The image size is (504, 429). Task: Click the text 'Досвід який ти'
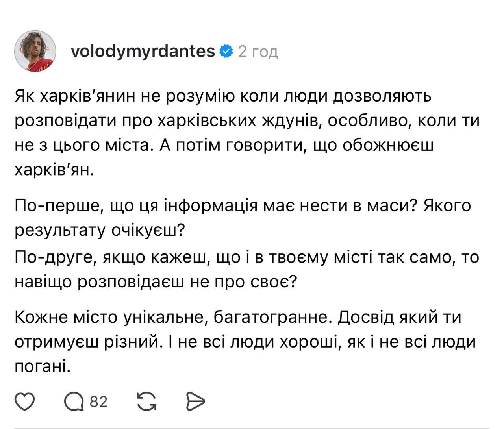click(399, 317)
